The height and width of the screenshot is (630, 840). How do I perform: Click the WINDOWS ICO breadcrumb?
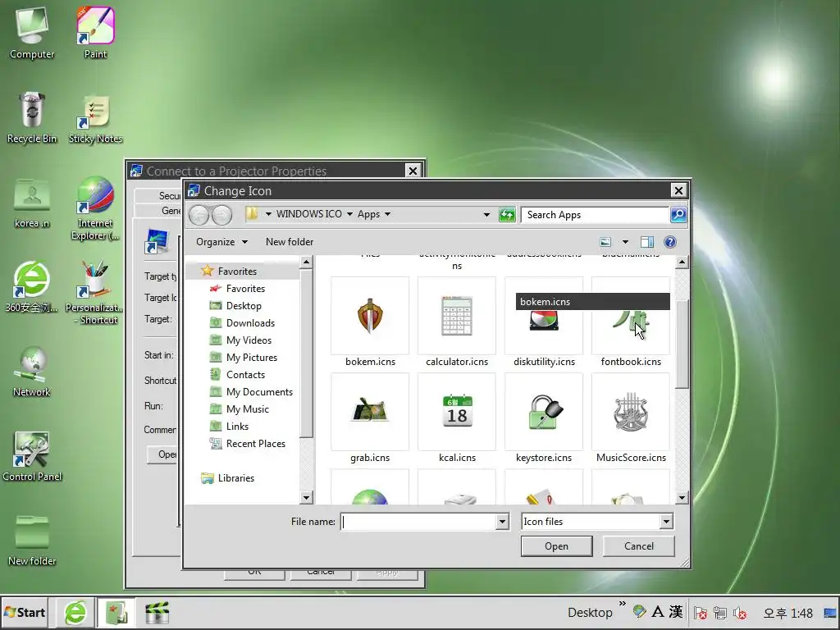click(x=308, y=214)
